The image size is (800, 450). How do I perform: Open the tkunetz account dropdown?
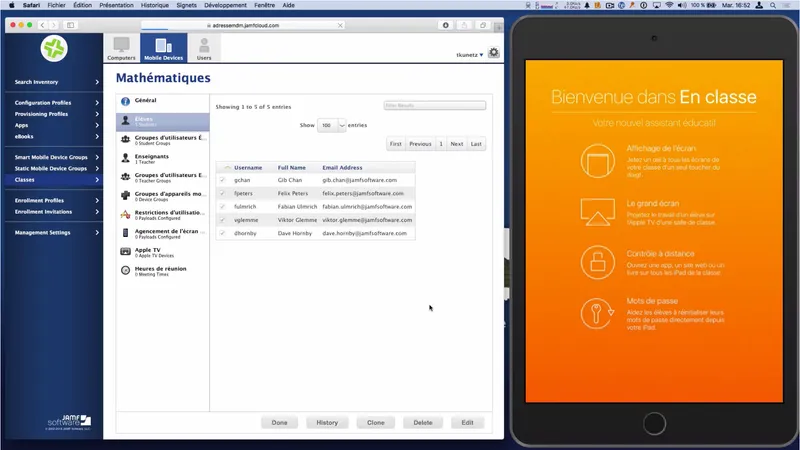(x=469, y=55)
